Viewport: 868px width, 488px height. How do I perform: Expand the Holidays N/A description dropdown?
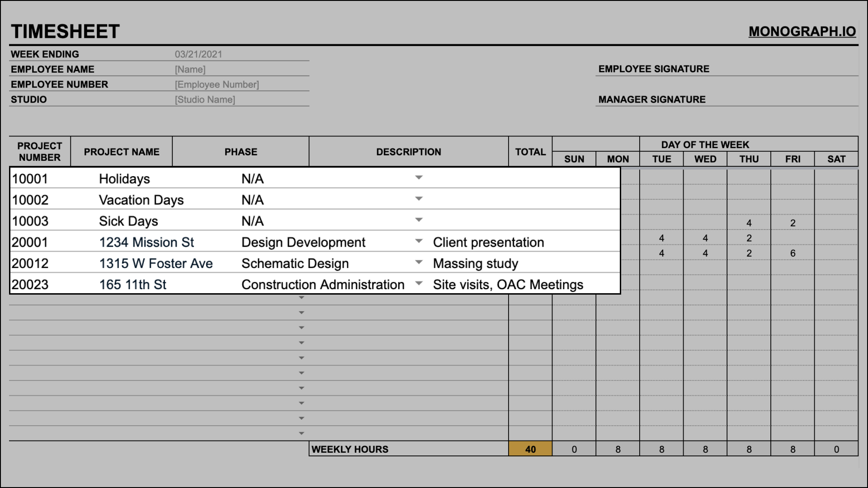point(419,178)
